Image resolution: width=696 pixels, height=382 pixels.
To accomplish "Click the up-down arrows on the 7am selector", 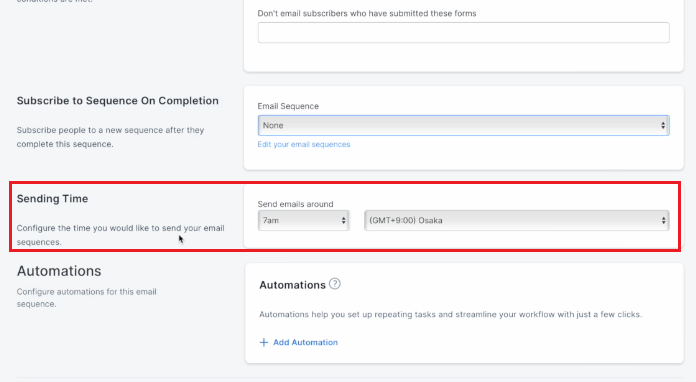I will [x=343, y=221].
